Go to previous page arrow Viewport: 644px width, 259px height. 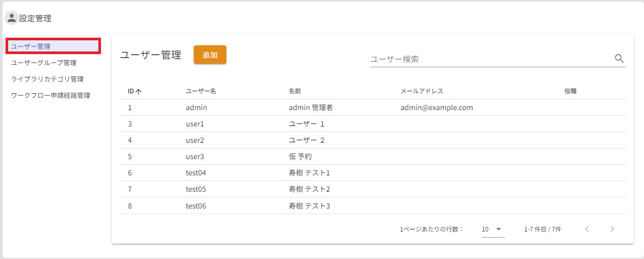pyautogui.click(x=587, y=229)
